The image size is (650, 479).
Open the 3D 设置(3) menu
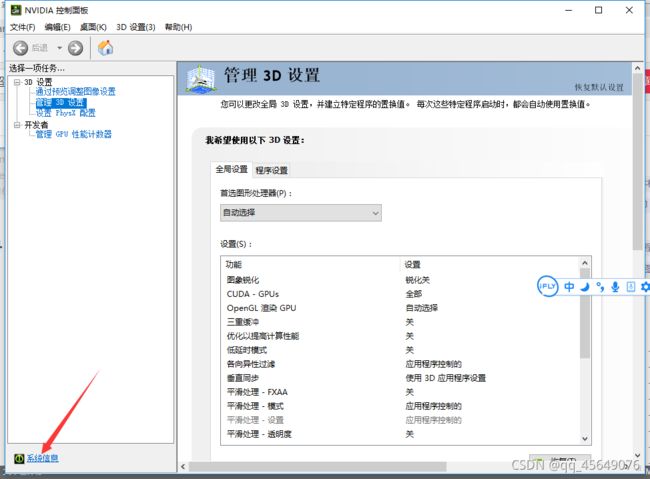[x=136, y=27]
